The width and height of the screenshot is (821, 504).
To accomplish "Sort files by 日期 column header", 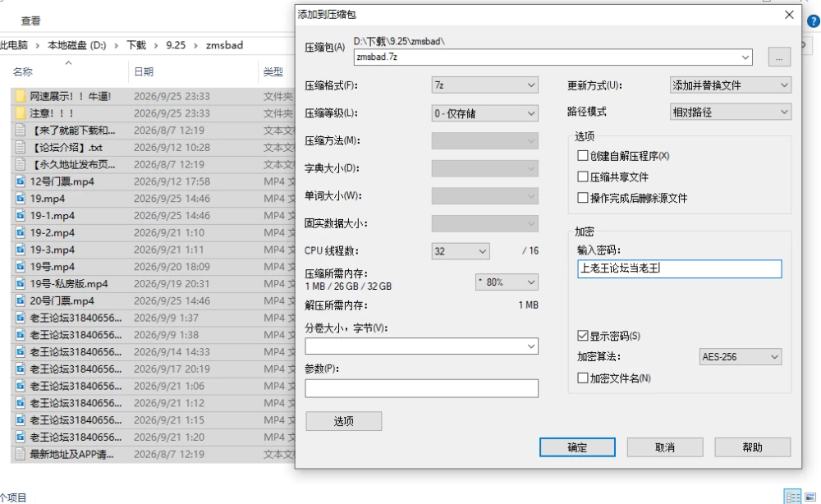I will 144,71.
